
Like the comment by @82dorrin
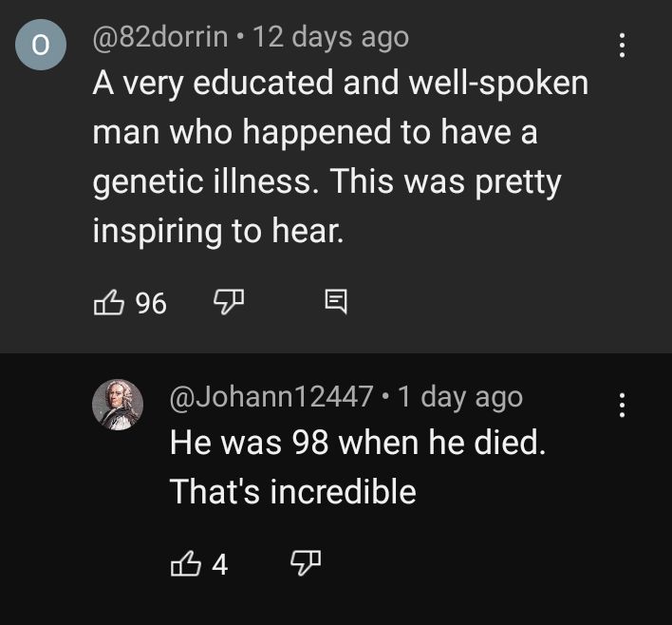[x=108, y=303]
